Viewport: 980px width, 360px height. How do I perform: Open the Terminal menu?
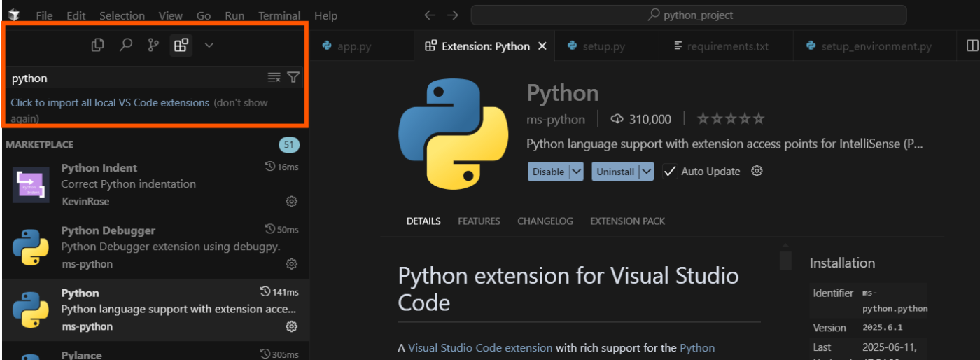coord(279,15)
